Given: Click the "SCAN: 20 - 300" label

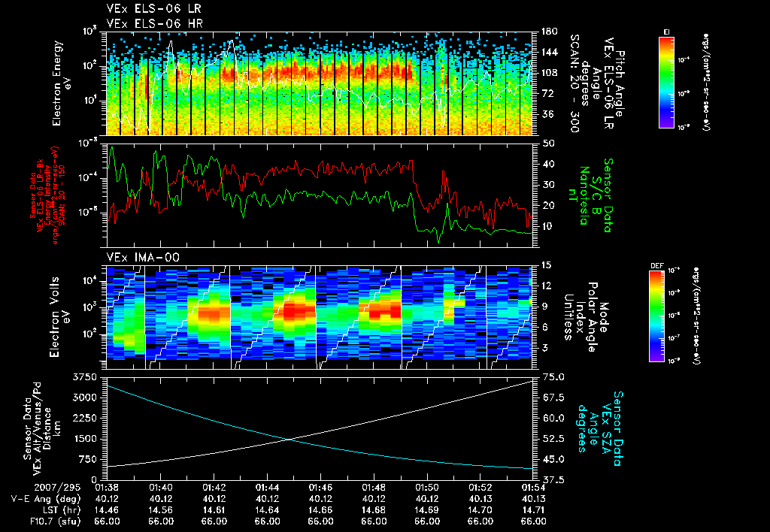Looking at the screenshot, I should 574,83.
